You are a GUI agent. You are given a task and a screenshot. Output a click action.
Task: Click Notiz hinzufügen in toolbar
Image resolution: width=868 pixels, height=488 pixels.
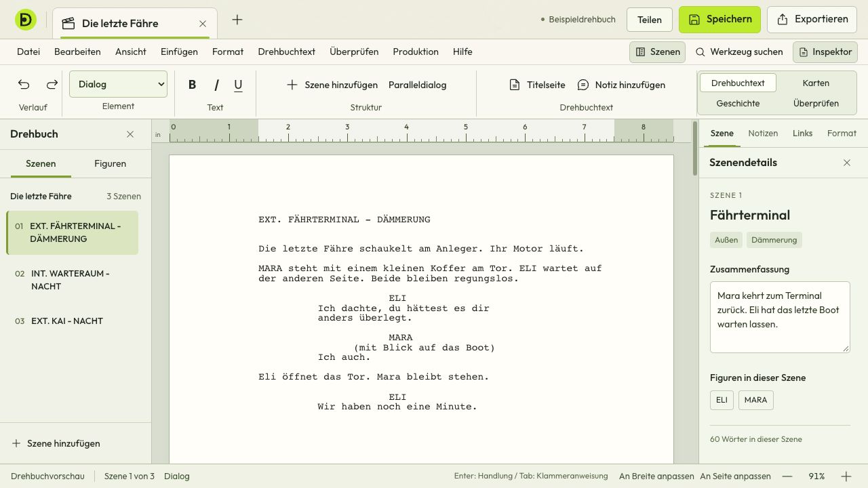621,85
